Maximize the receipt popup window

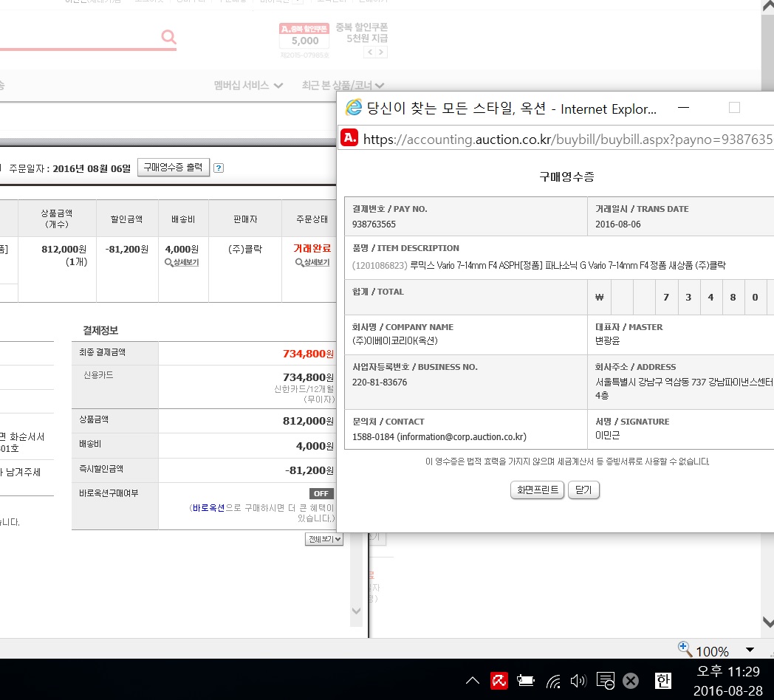point(735,108)
